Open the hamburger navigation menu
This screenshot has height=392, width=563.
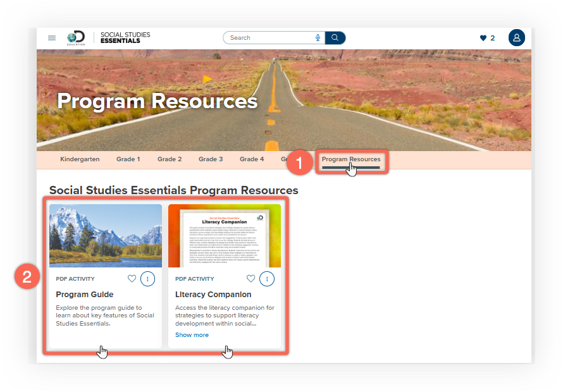pos(52,38)
